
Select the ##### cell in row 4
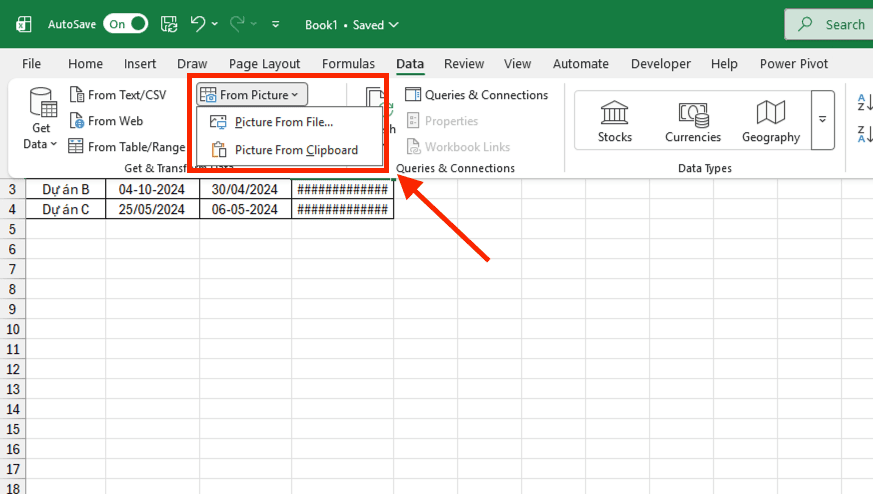click(342, 209)
